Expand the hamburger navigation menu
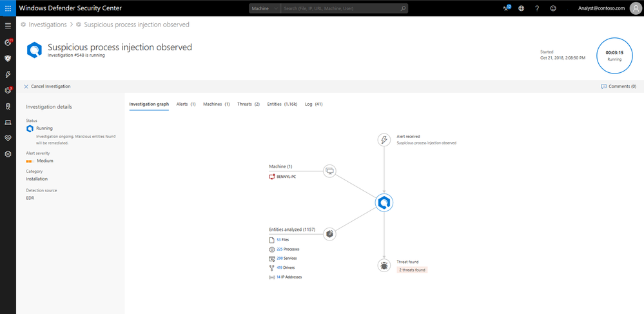 coord(8,26)
